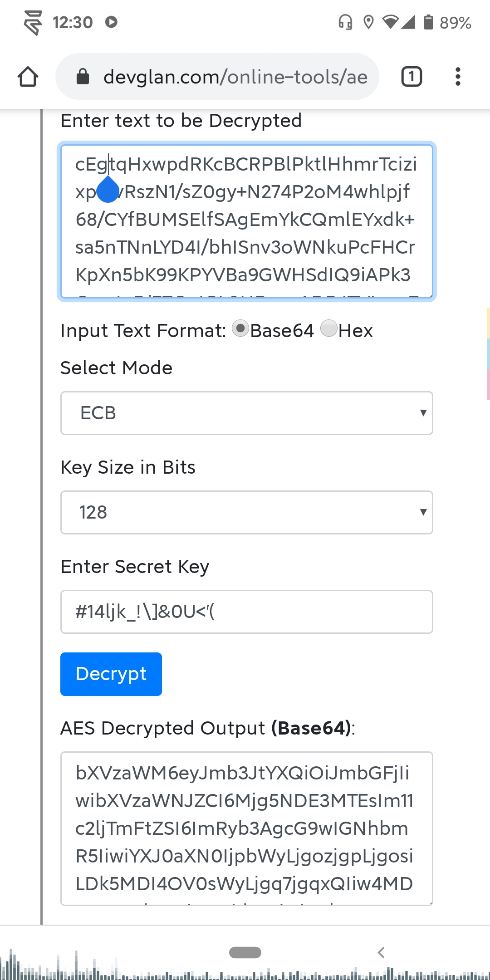Tap the devglan.com address bar

[x=235, y=77]
